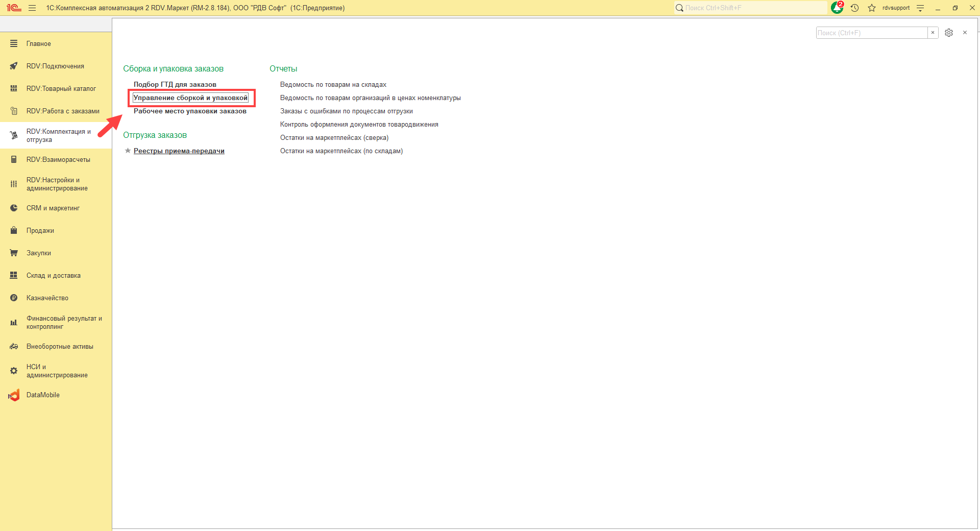Click the global search field Ctrl+Shift+F

click(x=750, y=8)
